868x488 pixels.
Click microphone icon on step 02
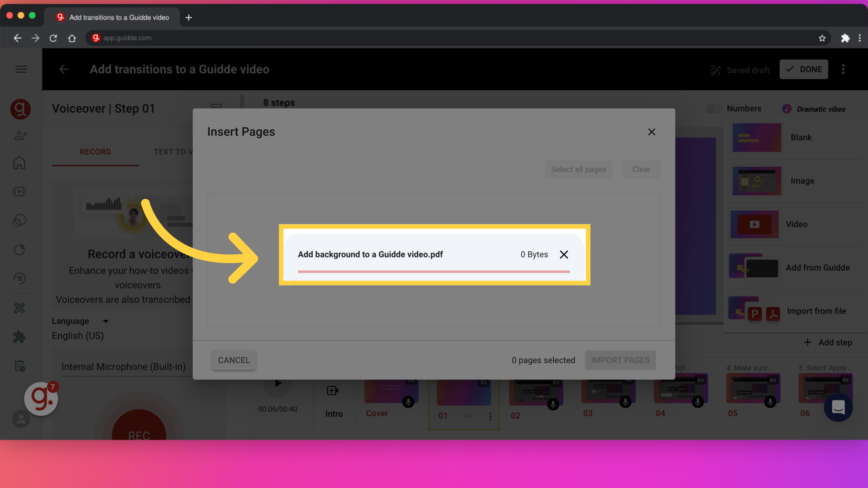coord(553,404)
